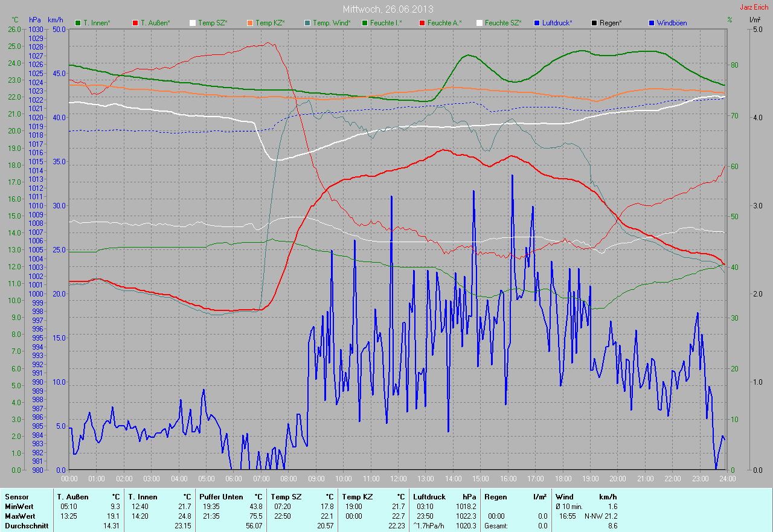This screenshot has height=532, width=773.
Task: Select the white Temp SZ legend marker
Action: coord(193,23)
